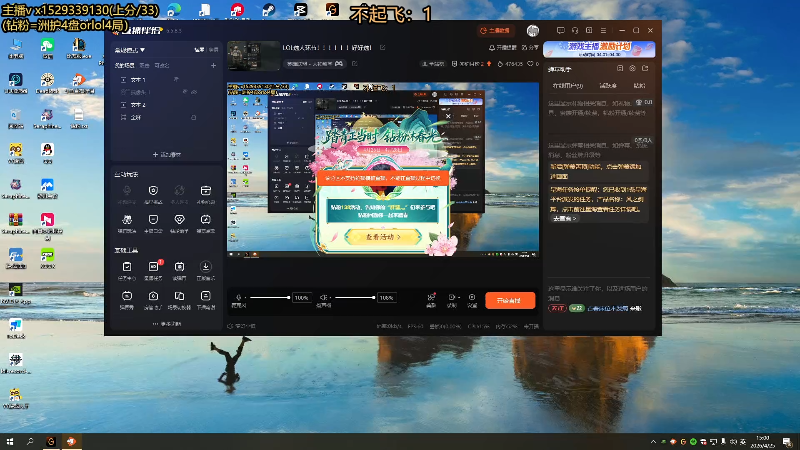Toggle the microphone mute icon

click(x=238, y=297)
